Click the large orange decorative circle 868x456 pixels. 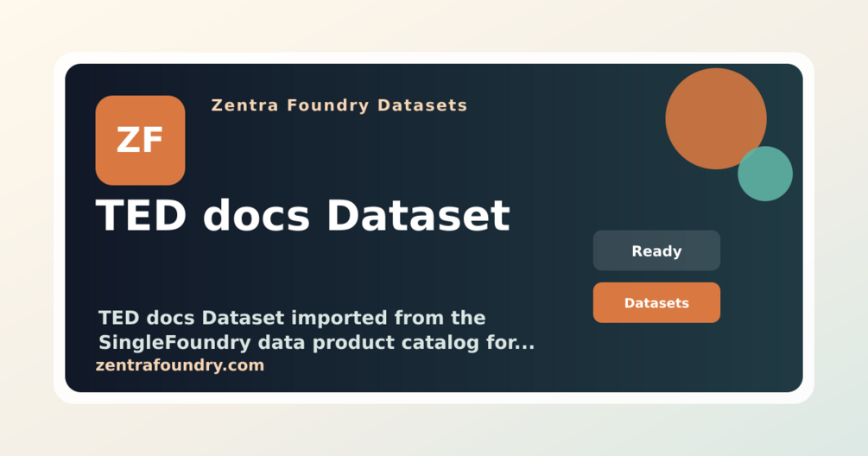(x=716, y=118)
